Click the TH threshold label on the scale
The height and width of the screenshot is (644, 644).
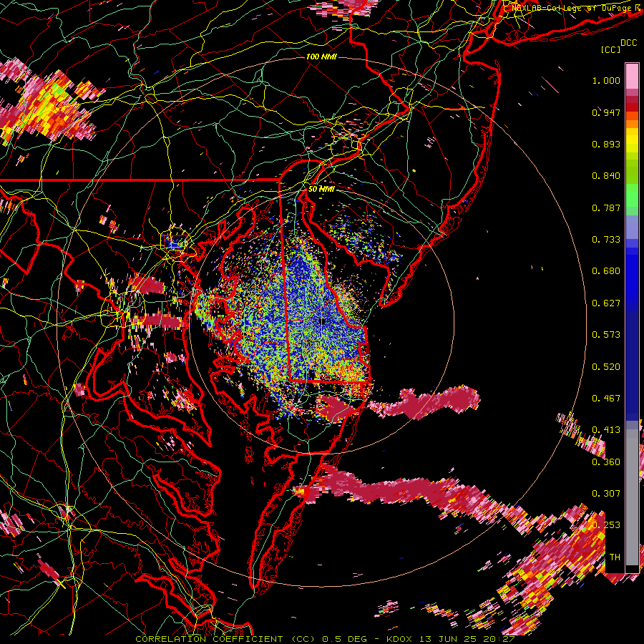[x=615, y=557]
